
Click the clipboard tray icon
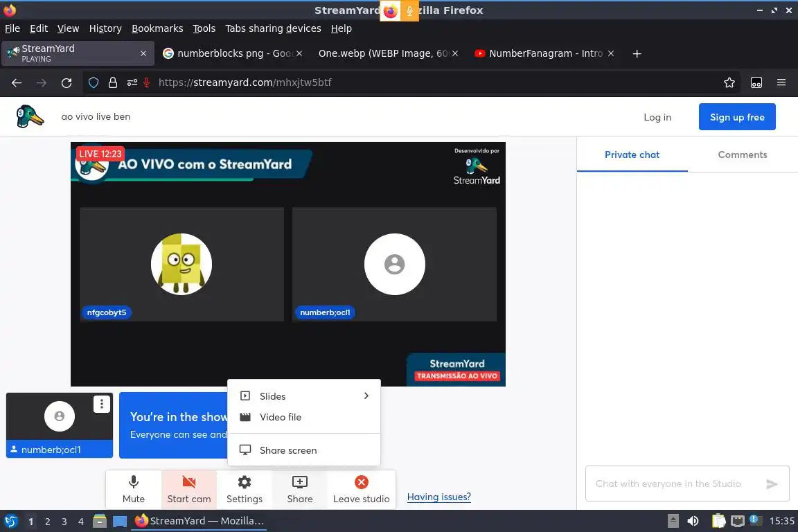718,521
